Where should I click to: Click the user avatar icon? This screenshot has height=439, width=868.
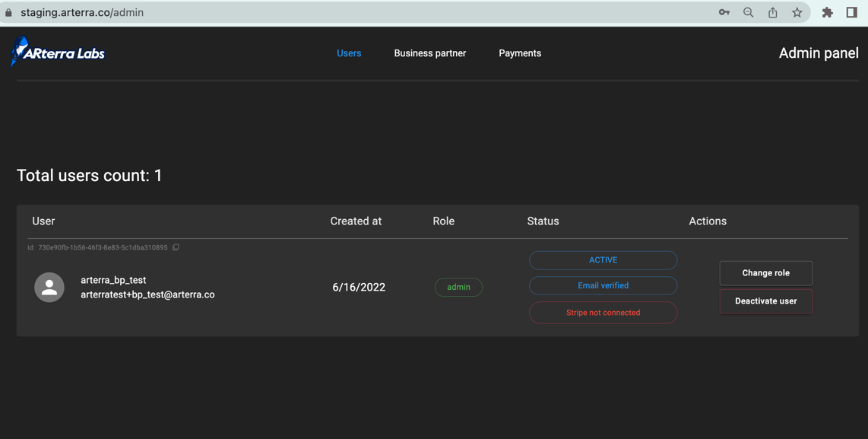click(49, 287)
